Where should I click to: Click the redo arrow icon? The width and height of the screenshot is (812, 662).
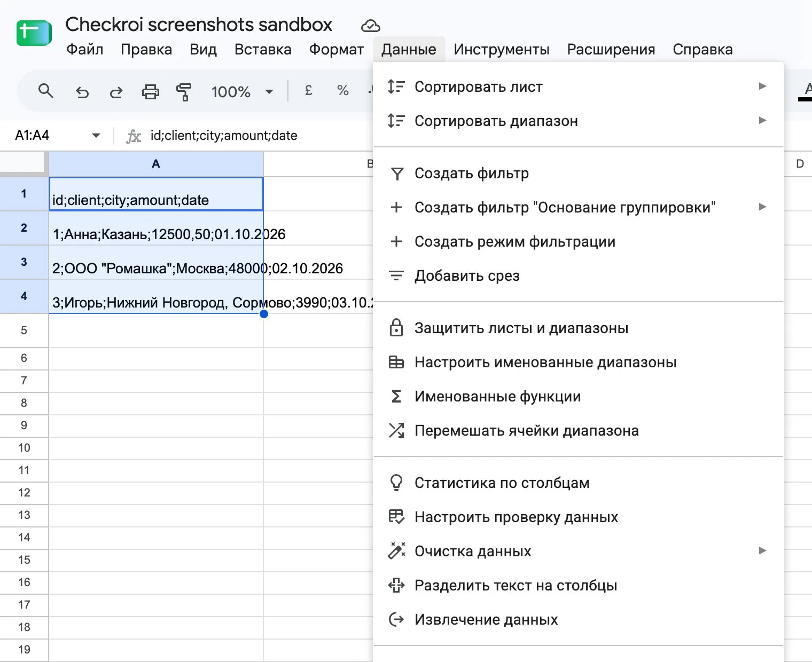click(x=116, y=92)
